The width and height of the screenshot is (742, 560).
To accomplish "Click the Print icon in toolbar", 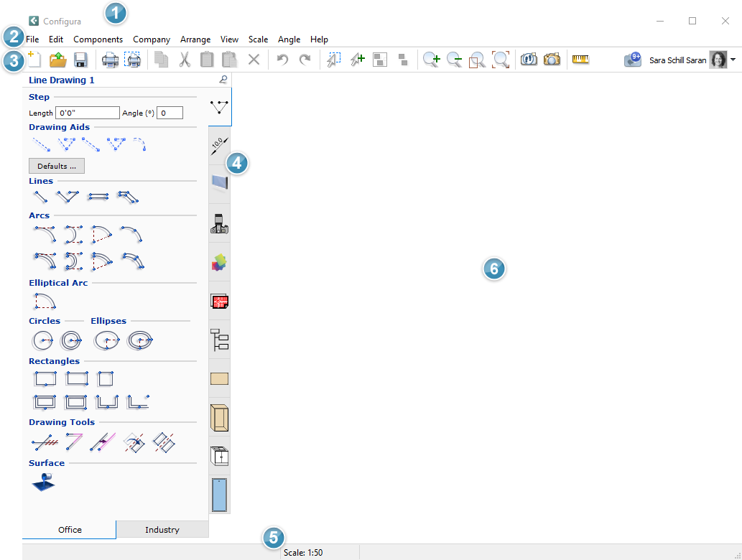I will pyautogui.click(x=110, y=60).
